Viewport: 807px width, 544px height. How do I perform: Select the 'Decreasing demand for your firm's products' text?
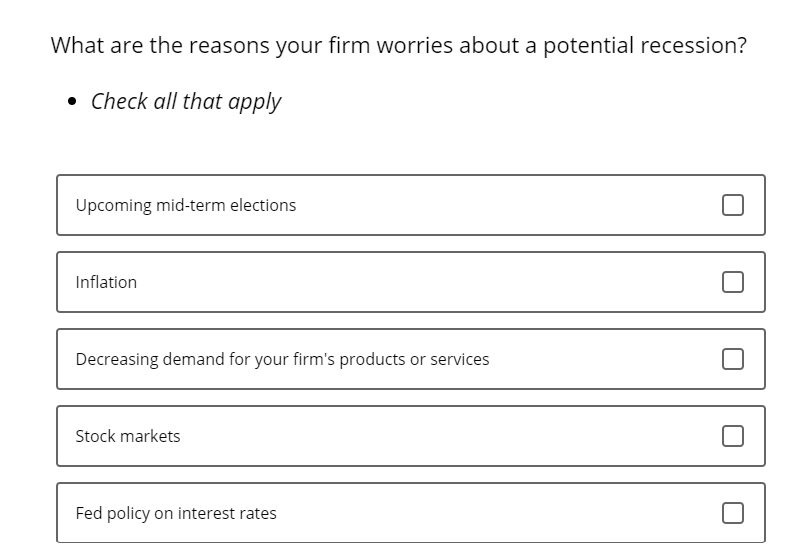[240, 359]
